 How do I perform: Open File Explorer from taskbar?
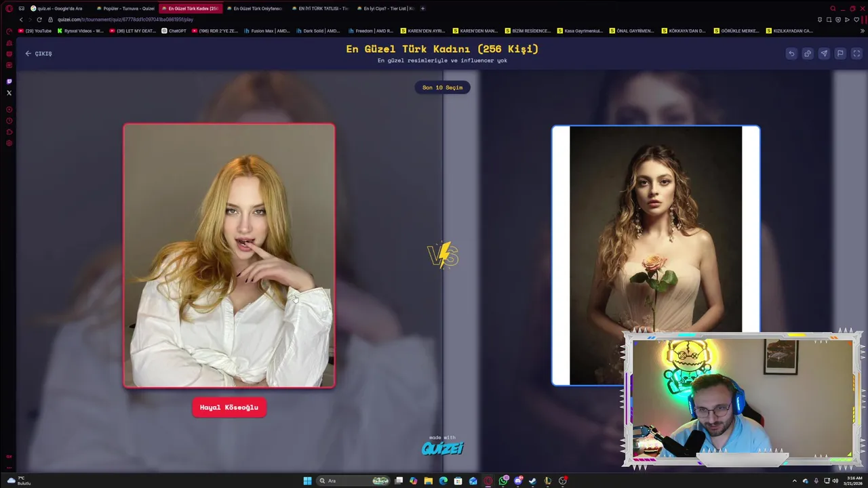(x=429, y=481)
